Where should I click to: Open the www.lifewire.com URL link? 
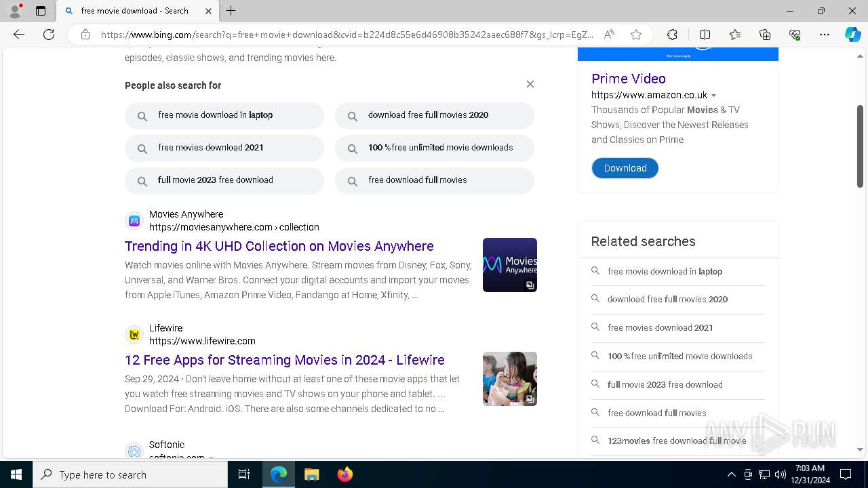(x=202, y=341)
